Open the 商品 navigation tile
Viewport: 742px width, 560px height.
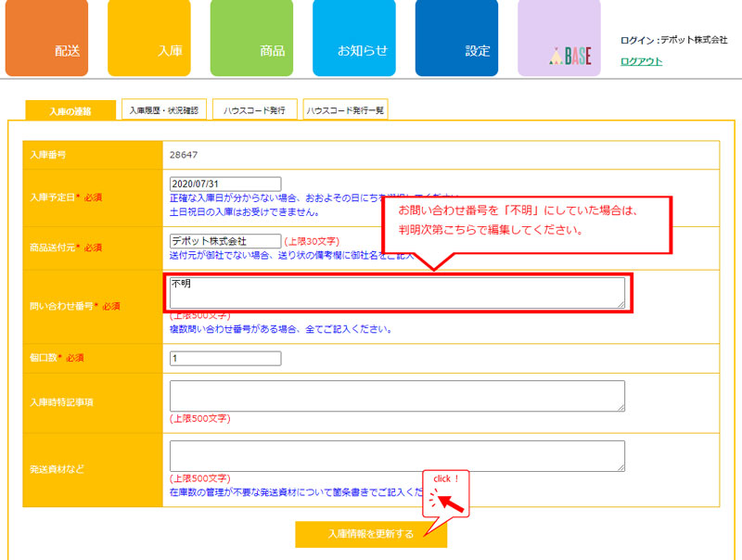point(251,39)
